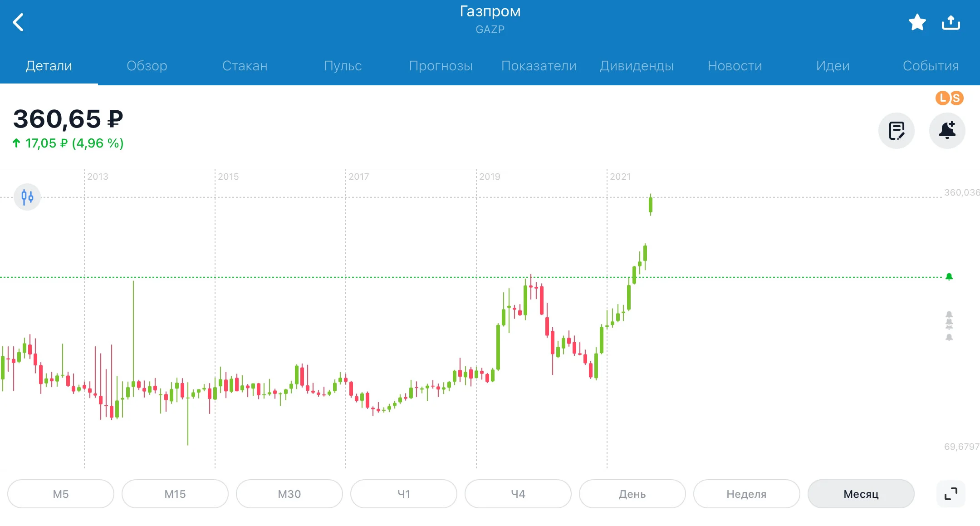Add a price alert with bell icon
The width and height of the screenshot is (980, 526).
(947, 131)
